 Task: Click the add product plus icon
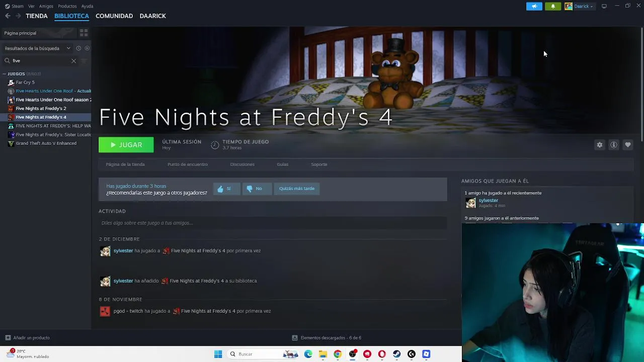[8, 338]
